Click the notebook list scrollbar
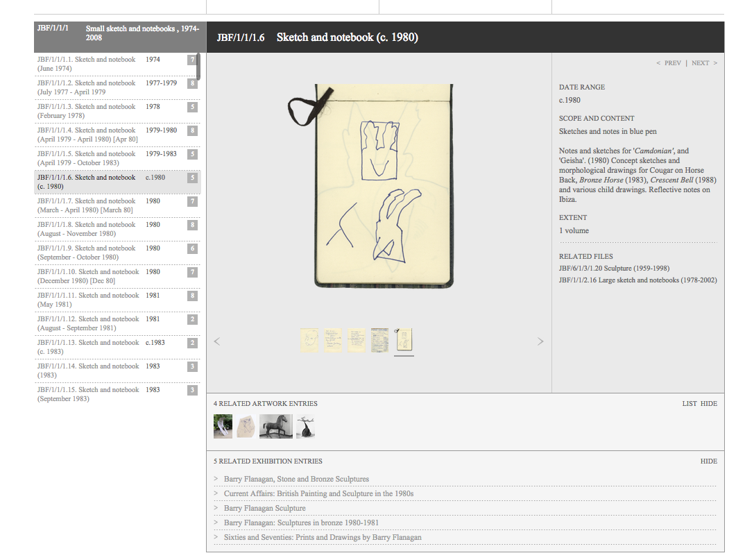The width and height of the screenshot is (754, 560). 198,67
